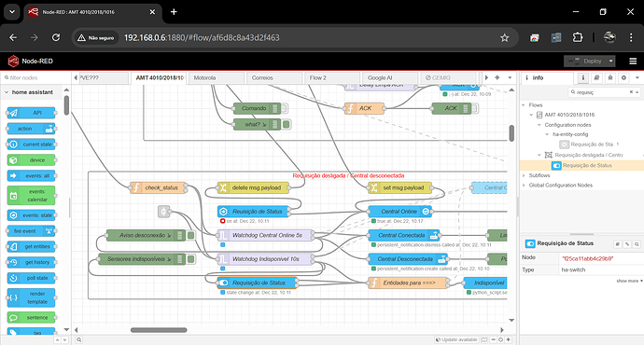Viewport: 644px width, 345px height.
Task: Select the sidebar Information 'i' icon button
Action: point(582,77)
